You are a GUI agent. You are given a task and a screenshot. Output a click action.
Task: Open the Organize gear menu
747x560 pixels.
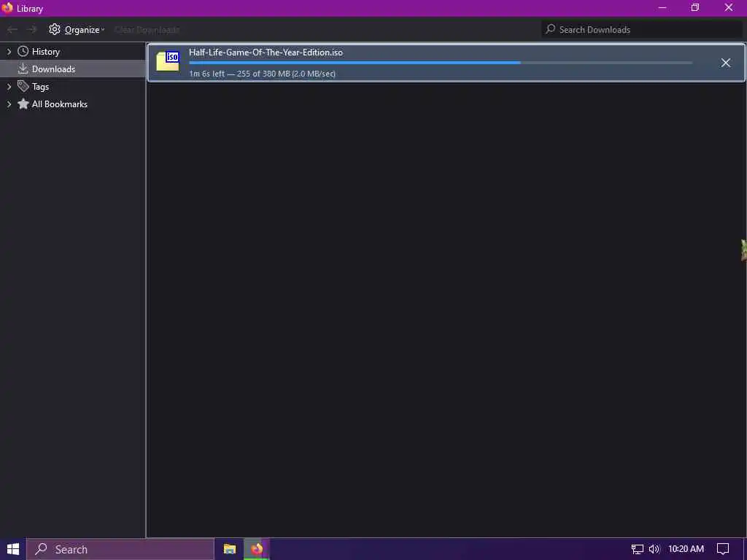pyautogui.click(x=76, y=29)
